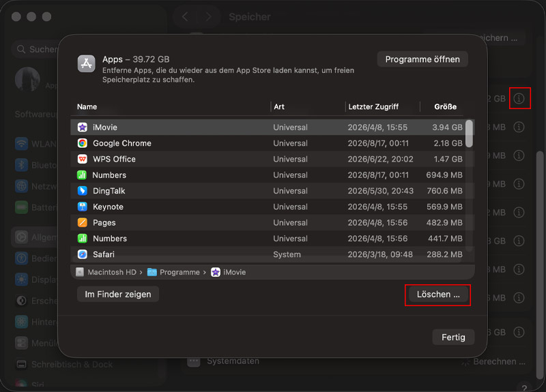The width and height of the screenshot is (546, 392).
Task: Select the Pages row name
Action: coord(104,223)
